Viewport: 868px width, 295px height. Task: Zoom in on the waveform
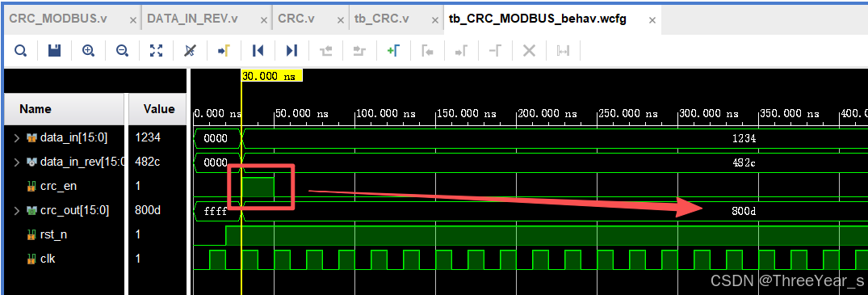coord(88,51)
